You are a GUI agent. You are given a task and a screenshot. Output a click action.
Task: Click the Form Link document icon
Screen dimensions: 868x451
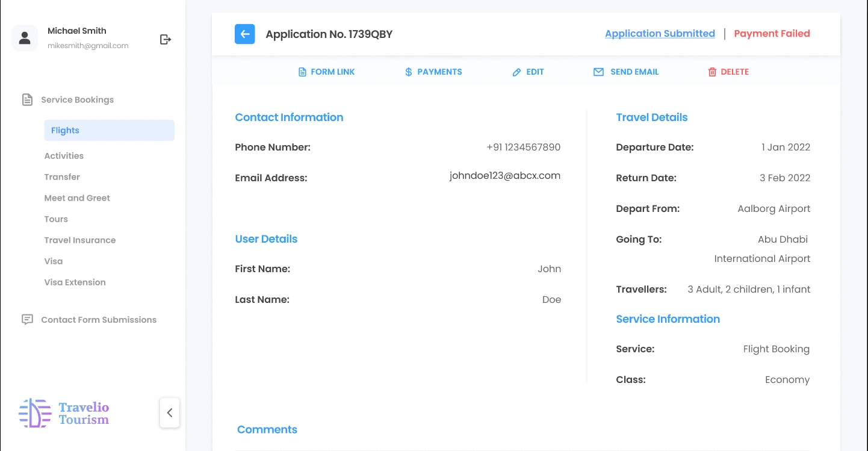302,72
